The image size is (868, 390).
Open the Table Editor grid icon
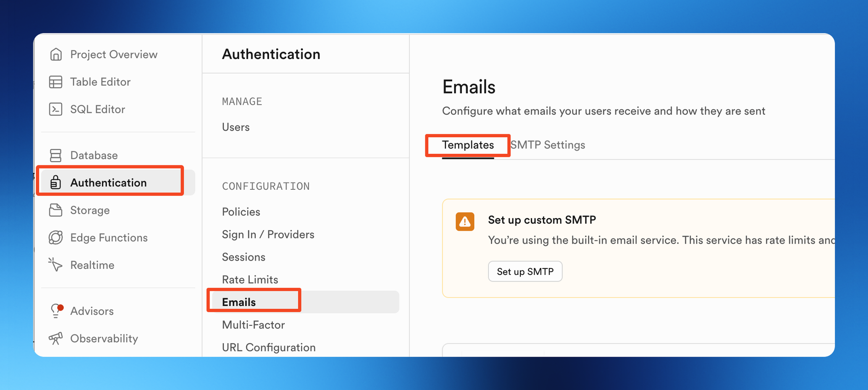(x=56, y=82)
